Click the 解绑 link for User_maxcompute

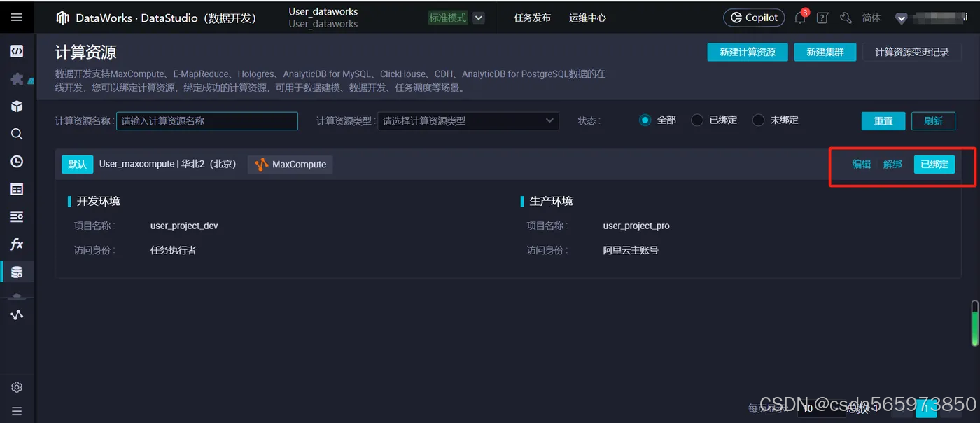(x=892, y=165)
